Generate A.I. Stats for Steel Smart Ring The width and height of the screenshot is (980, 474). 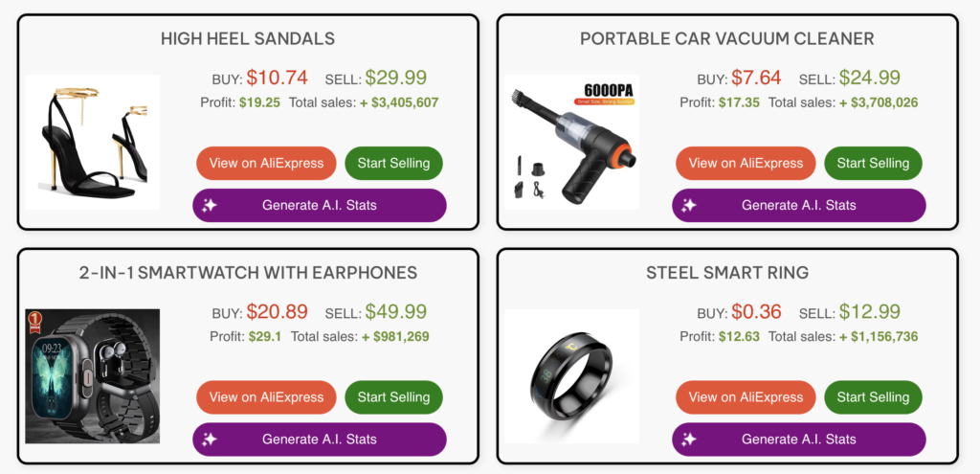(x=799, y=439)
